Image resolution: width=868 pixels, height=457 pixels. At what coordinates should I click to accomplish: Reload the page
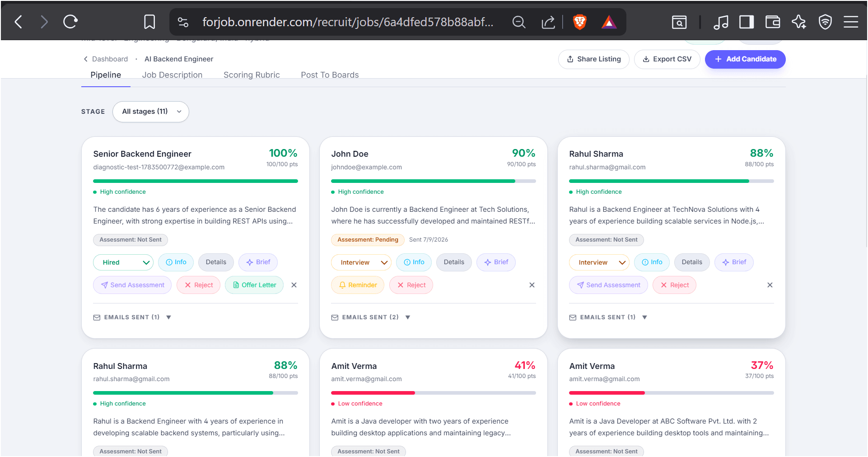pyautogui.click(x=70, y=22)
